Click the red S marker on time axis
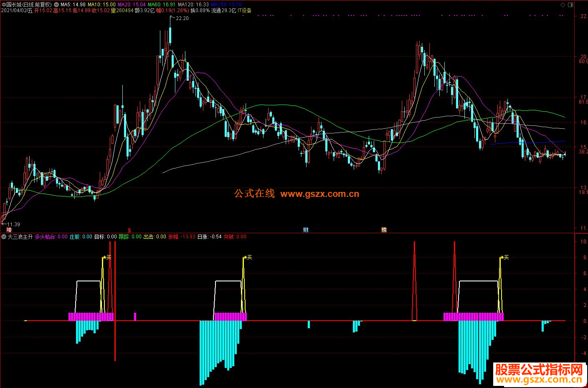This screenshot has height=388, width=588. tap(129, 230)
